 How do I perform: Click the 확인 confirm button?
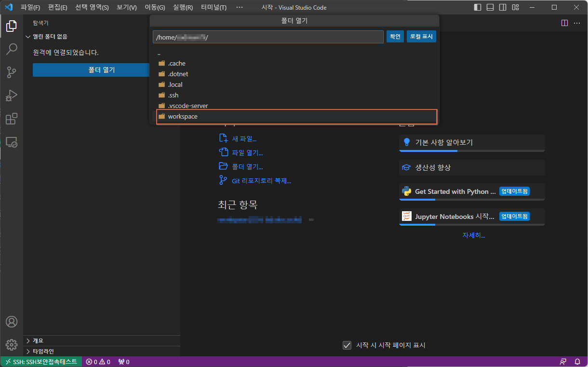pos(395,37)
